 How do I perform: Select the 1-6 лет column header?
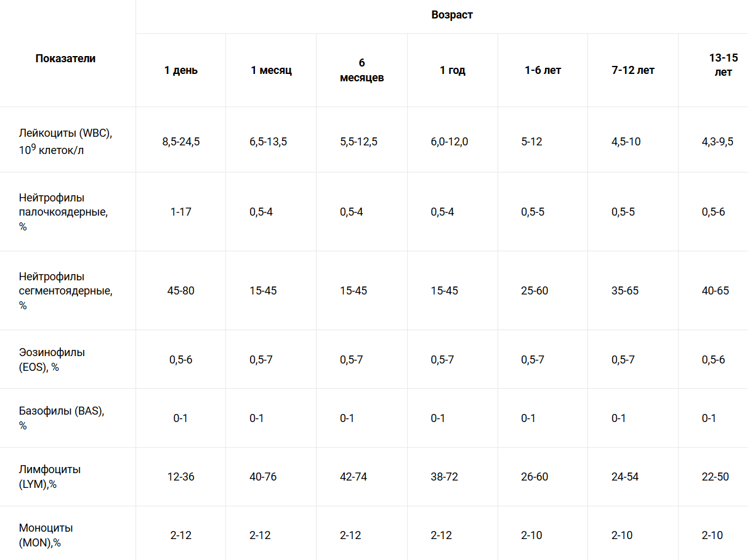(x=543, y=70)
